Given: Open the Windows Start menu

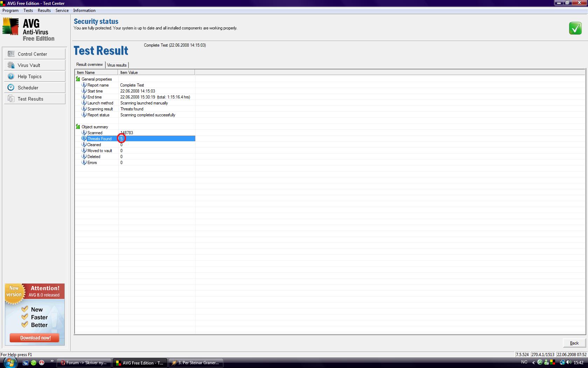Looking at the screenshot, I should 10,362.
